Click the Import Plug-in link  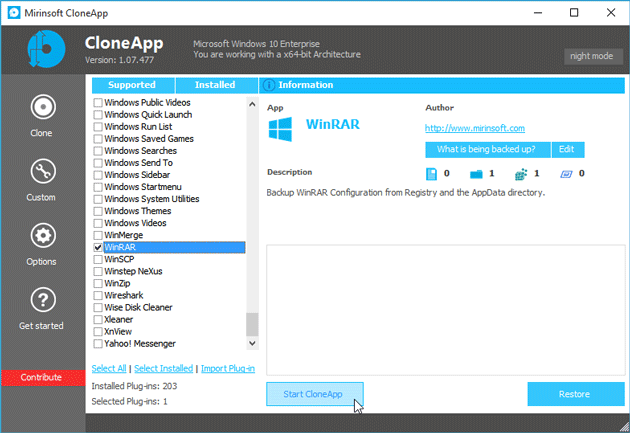(227, 368)
